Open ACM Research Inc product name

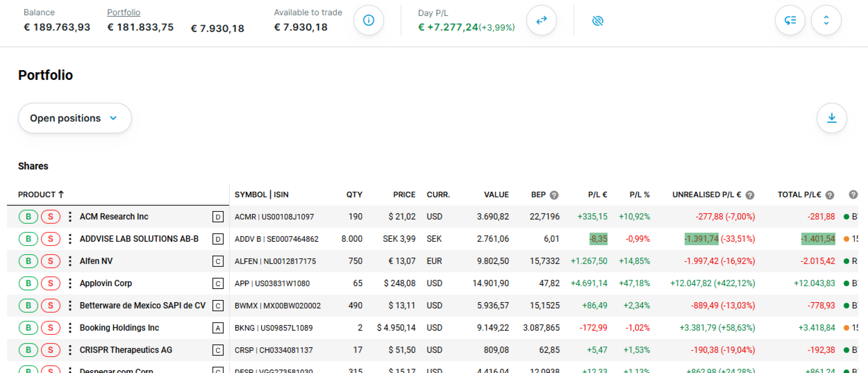click(114, 216)
